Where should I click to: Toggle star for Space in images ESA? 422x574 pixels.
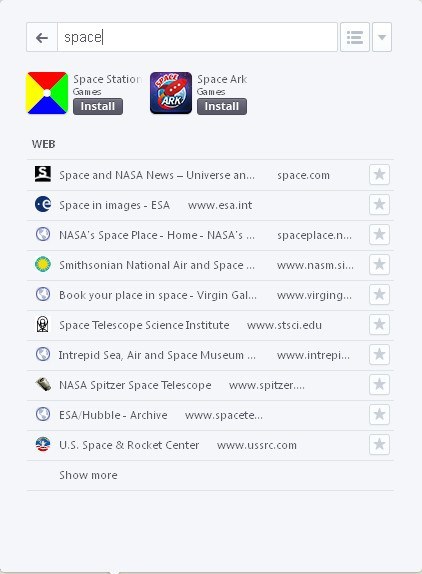379,205
